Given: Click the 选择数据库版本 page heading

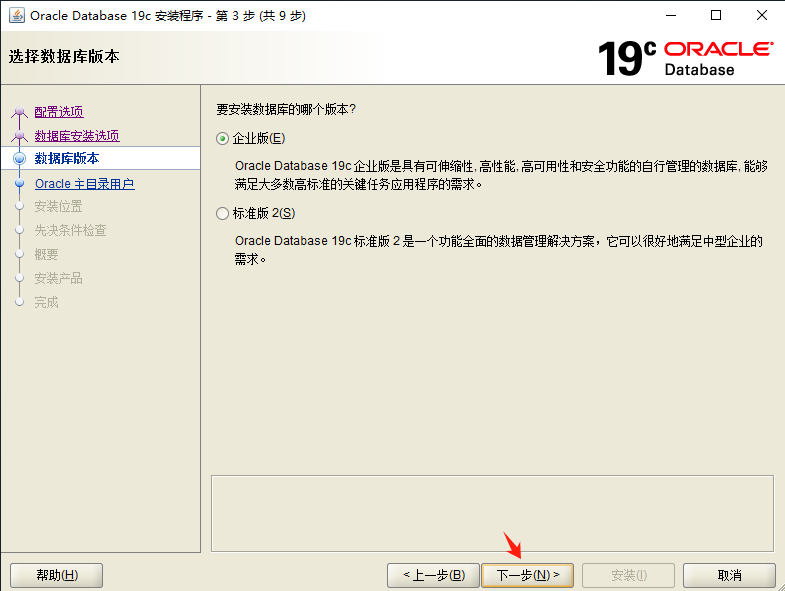Looking at the screenshot, I should point(64,57).
